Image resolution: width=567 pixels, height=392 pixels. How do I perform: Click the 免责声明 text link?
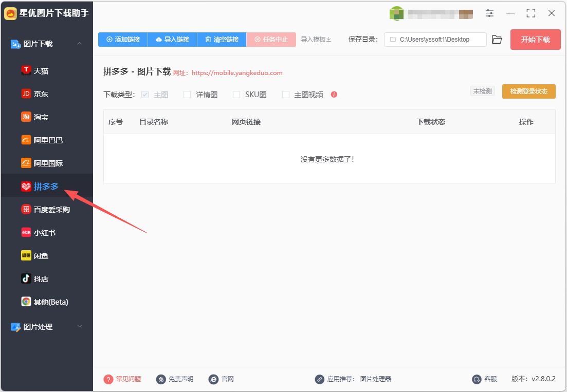(x=181, y=379)
